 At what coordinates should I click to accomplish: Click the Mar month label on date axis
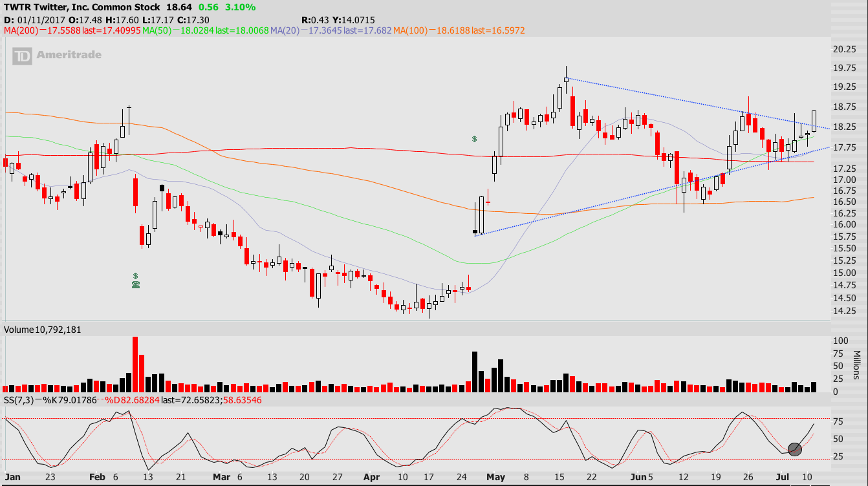coord(221,478)
